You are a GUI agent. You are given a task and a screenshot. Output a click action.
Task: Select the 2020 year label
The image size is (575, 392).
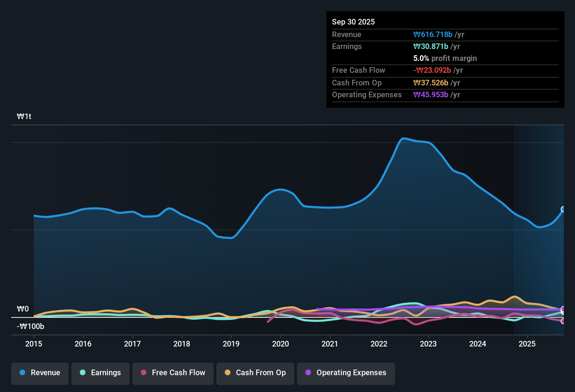(x=280, y=344)
